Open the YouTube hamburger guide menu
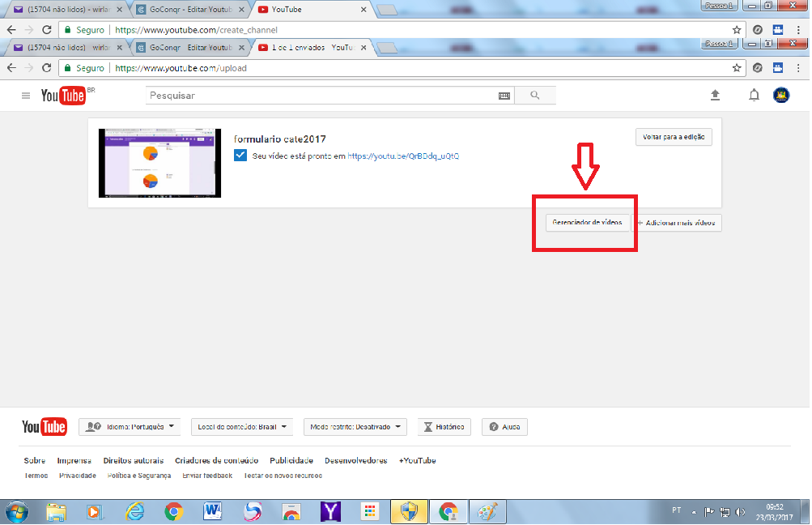This screenshot has width=812, height=525. 25,96
